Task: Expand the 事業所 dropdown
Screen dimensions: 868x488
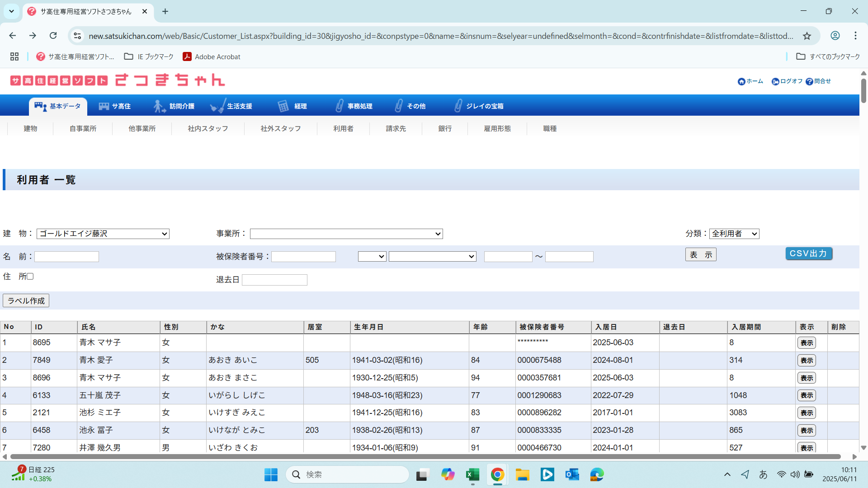Action: point(346,234)
